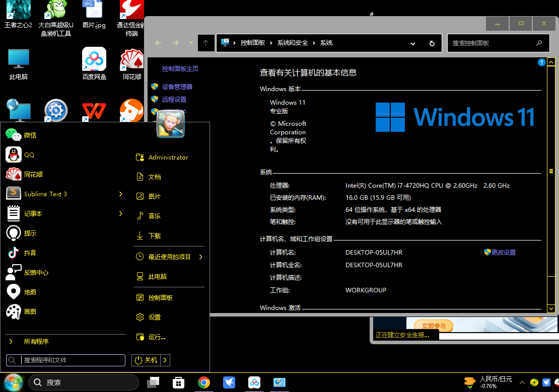The height and width of the screenshot is (392, 559).
Task: Click the 搜索控制面板 search field
Action: pyautogui.click(x=499, y=43)
